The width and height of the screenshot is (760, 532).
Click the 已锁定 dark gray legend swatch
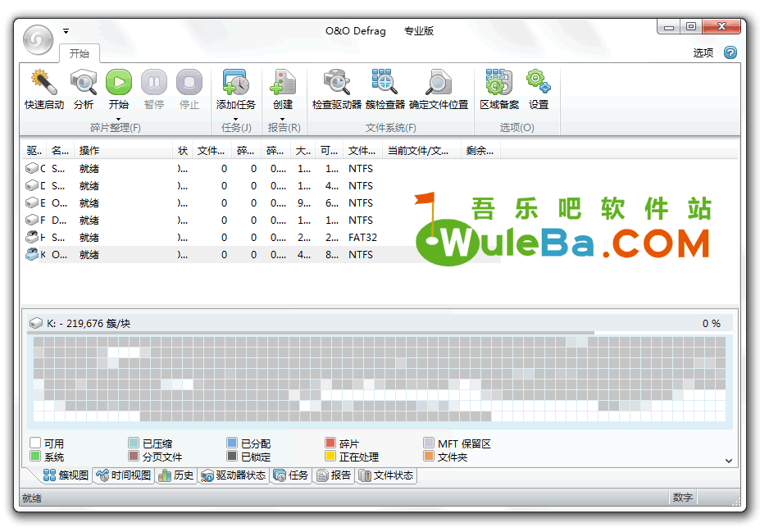pyautogui.click(x=232, y=456)
